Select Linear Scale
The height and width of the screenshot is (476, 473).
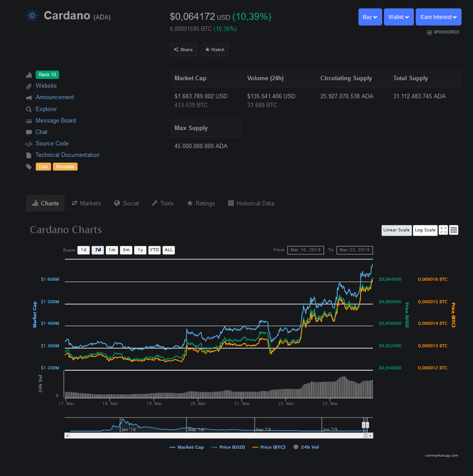tap(396, 230)
